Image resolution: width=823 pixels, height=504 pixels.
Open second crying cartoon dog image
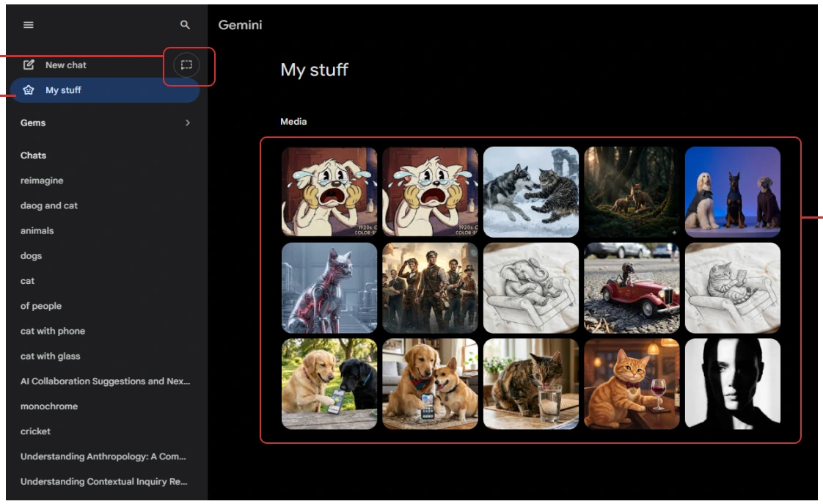[x=430, y=191]
